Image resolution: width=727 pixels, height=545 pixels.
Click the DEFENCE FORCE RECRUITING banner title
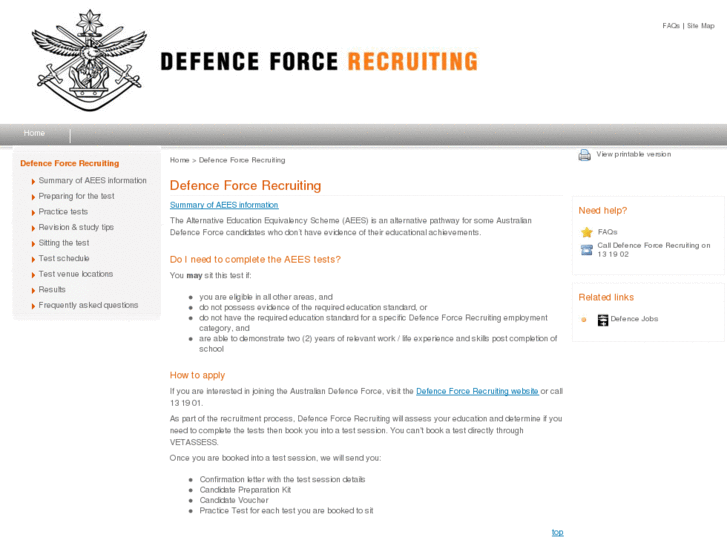point(319,61)
